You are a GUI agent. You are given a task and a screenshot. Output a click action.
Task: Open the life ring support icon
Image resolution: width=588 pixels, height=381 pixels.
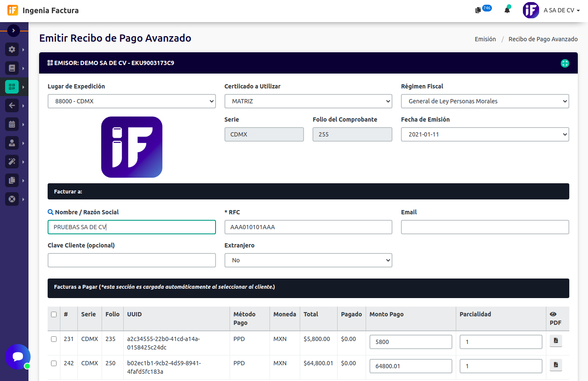pyautogui.click(x=12, y=199)
